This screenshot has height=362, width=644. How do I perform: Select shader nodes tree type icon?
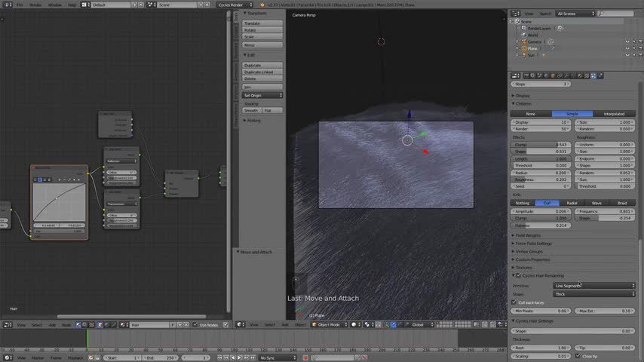point(78,324)
